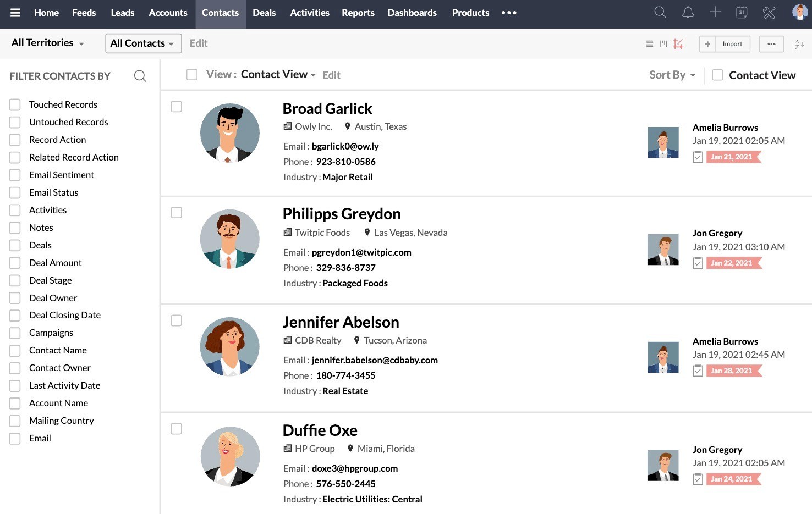Select the Duffie Oxe row checkbox
This screenshot has width=812, height=514.
click(x=176, y=429)
